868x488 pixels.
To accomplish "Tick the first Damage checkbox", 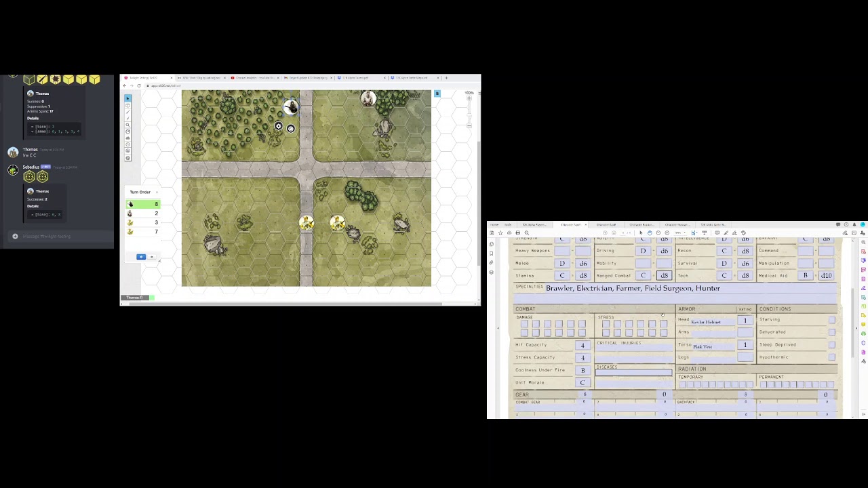I will [x=525, y=324].
